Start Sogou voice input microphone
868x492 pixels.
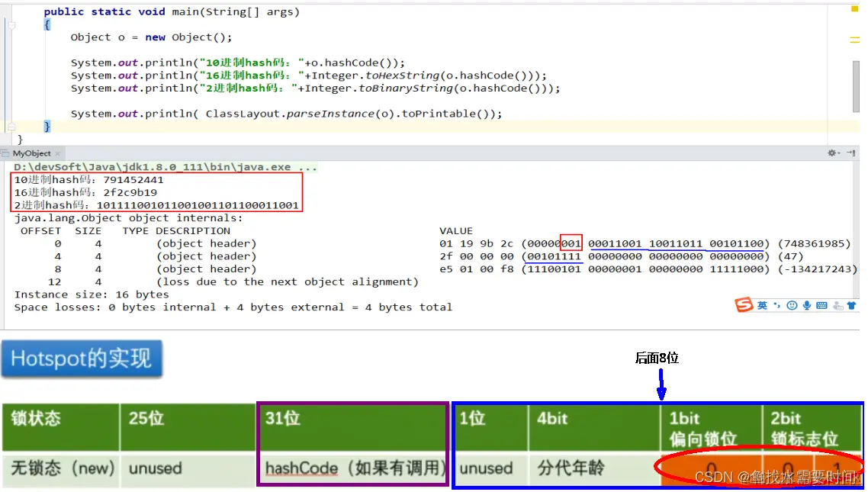[807, 305]
